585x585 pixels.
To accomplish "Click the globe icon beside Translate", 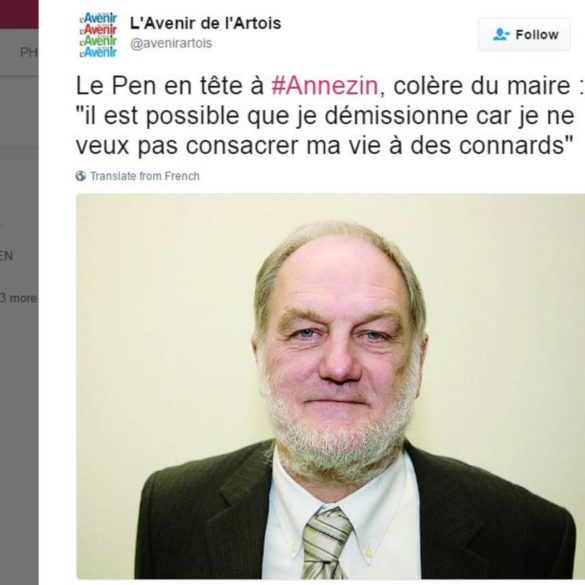I will [81, 176].
